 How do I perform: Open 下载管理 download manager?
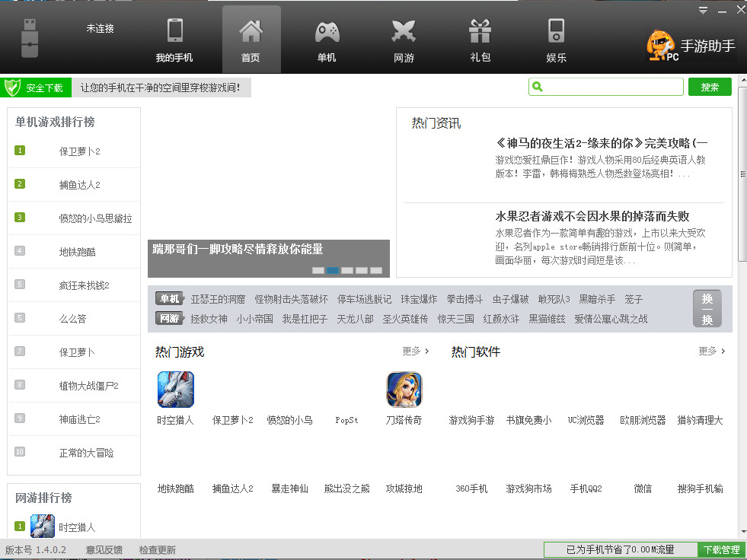(x=720, y=549)
